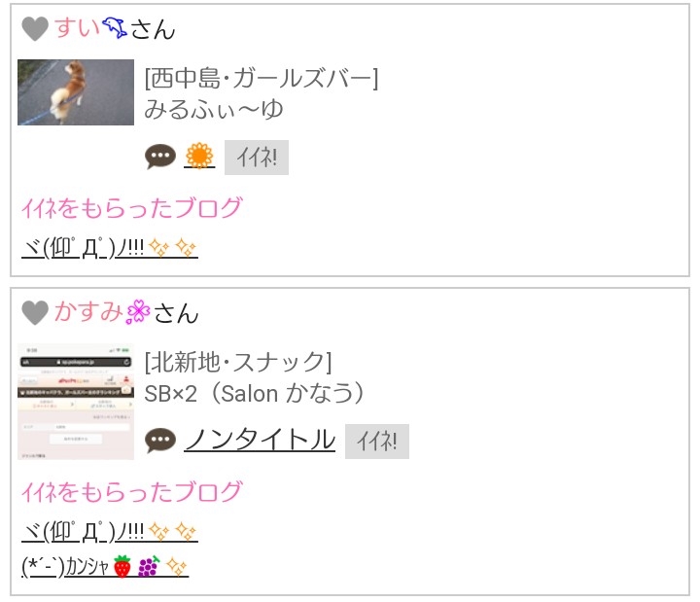
Task: Click the みるふぃ～ゆ shop name
Action: [x=214, y=110]
